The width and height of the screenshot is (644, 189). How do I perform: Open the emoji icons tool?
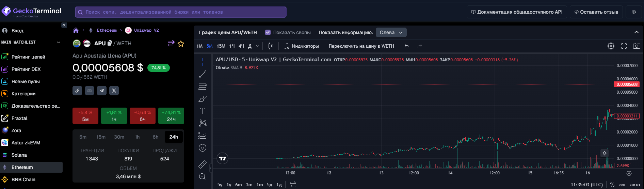coord(203,148)
